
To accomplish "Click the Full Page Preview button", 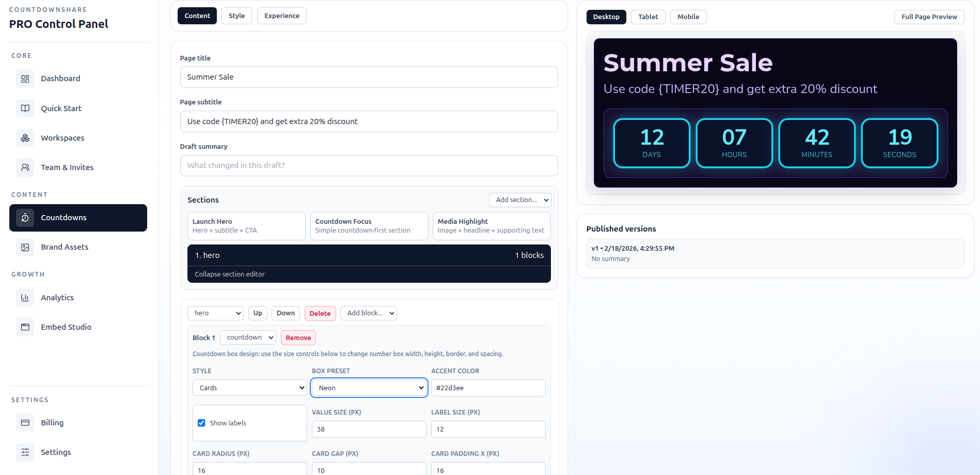I will click(929, 17).
